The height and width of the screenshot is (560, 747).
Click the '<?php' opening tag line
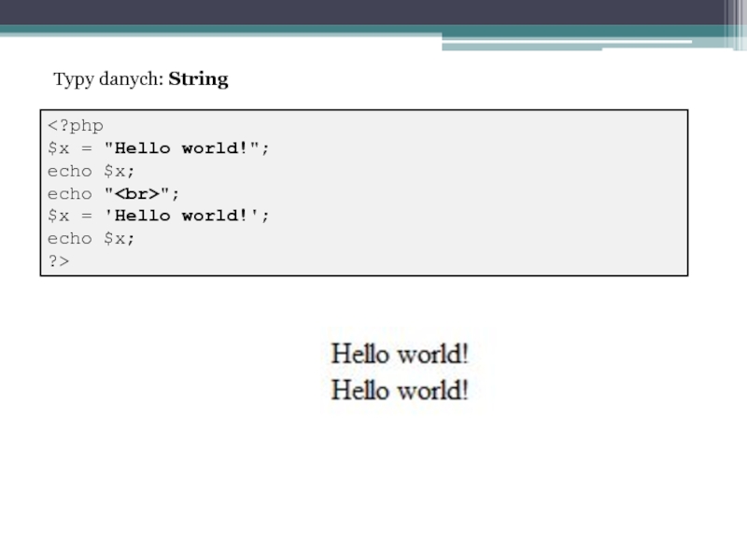tap(76, 126)
